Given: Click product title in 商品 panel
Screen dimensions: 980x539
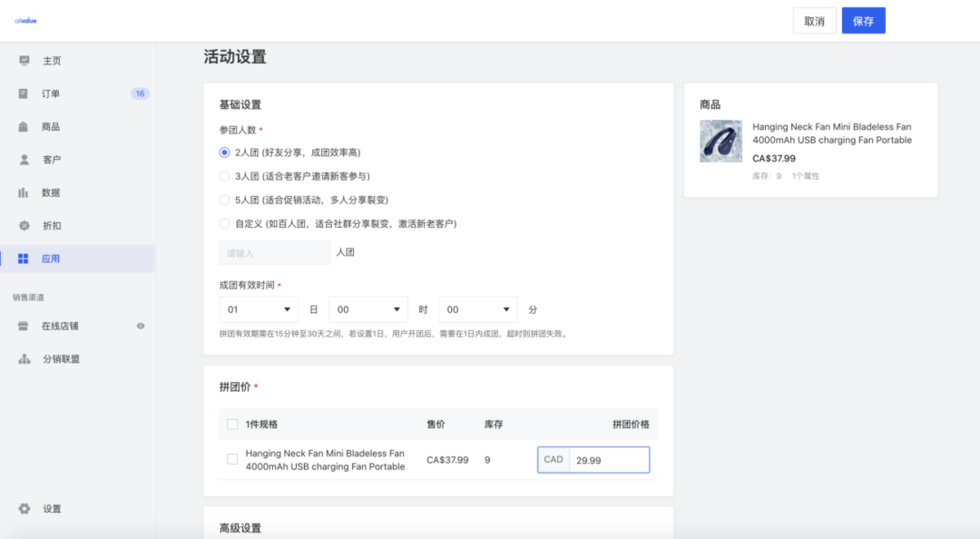Looking at the screenshot, I should click(x=832, y=133).
